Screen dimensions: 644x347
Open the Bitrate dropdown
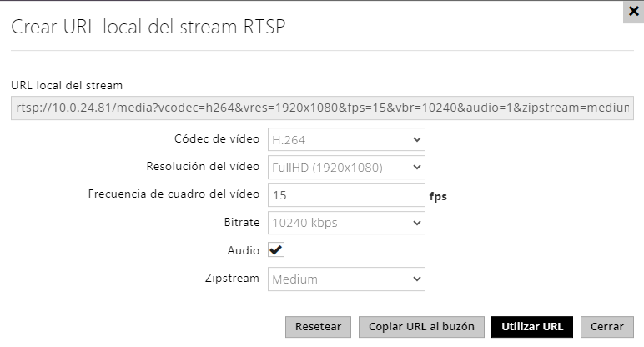point(346,223)
